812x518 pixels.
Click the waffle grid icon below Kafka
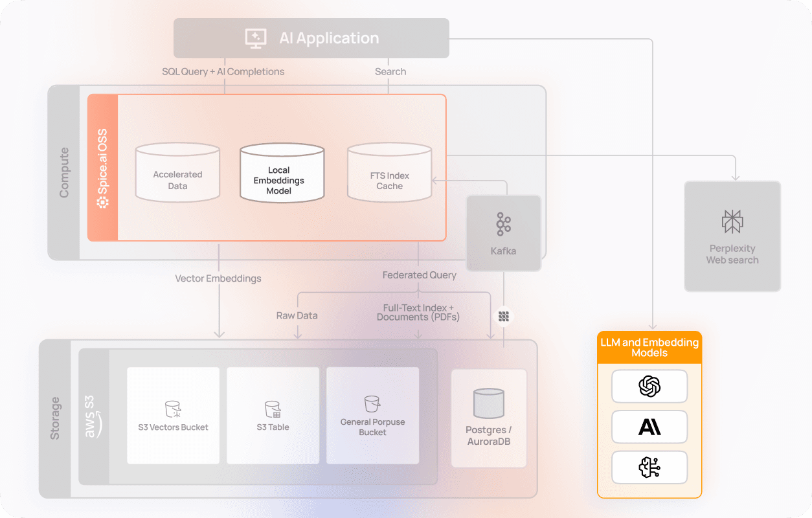pos(504,315)
